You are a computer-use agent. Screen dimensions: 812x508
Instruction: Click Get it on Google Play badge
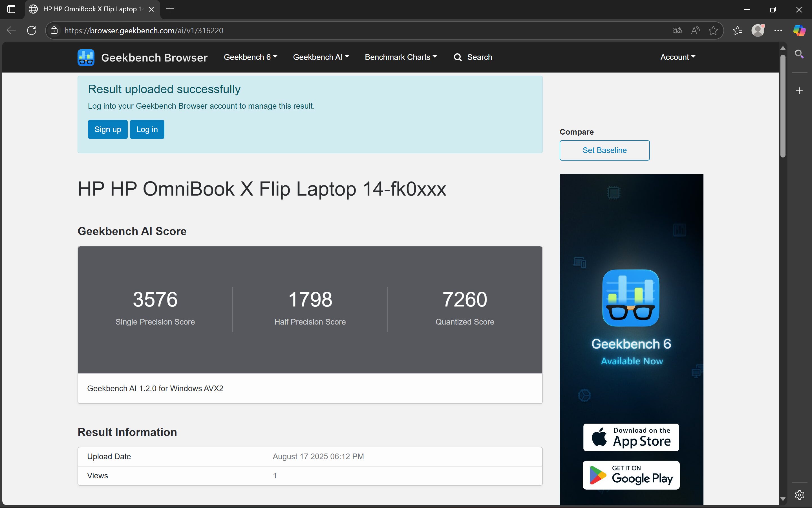coord(631,475)
